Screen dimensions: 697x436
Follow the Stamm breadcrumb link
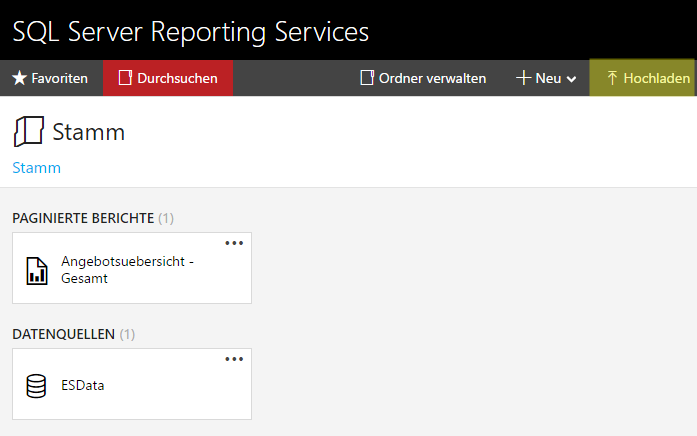pos(36,168)
